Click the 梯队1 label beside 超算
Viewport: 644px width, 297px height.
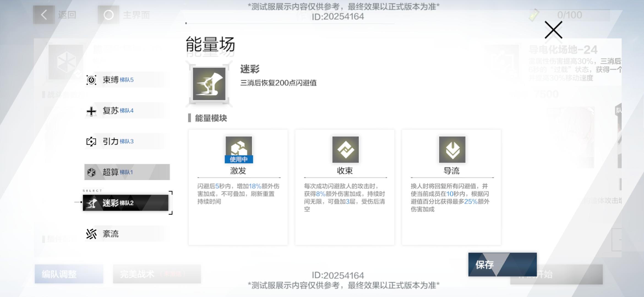pos(126,172)
